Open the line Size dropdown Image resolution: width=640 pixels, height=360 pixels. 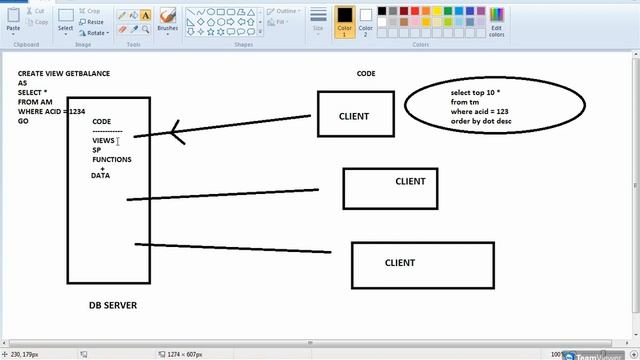point(318,22)
